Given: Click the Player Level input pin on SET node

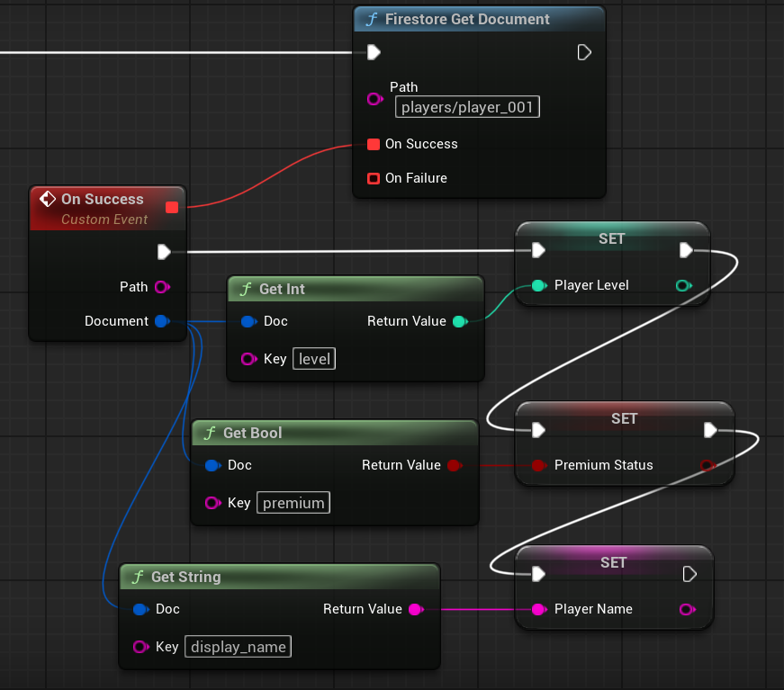Looking at the screenshot, I should (x=538, y=285).
